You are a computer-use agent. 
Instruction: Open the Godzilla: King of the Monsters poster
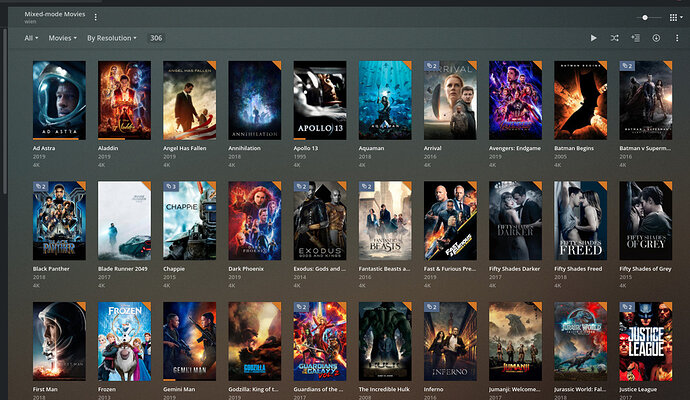click(255, 341)
